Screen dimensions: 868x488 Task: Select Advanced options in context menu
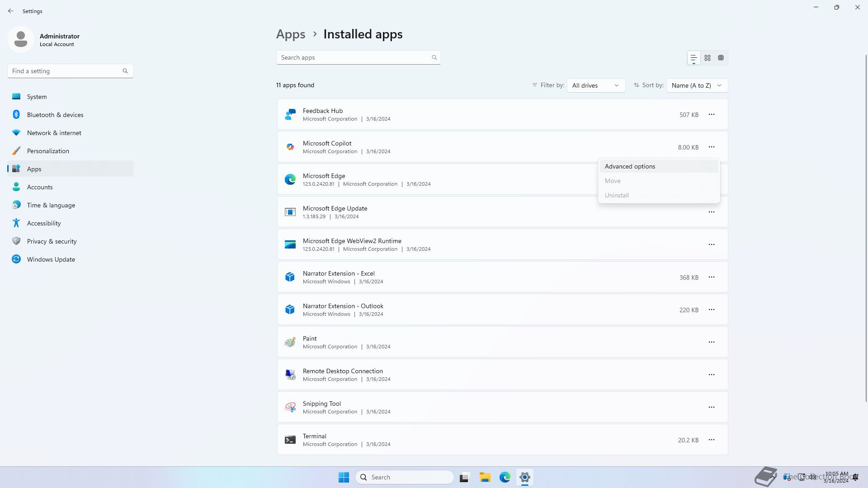coord(630,166)
